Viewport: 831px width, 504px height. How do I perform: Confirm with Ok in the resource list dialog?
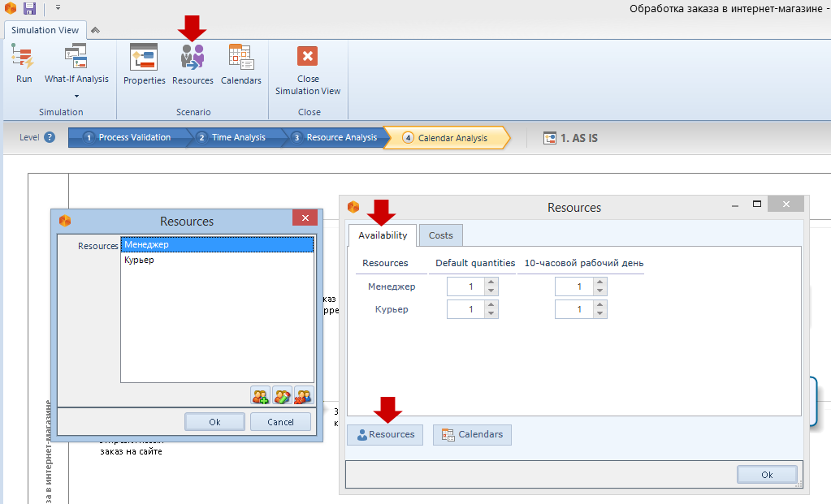[x=214, y=422]
